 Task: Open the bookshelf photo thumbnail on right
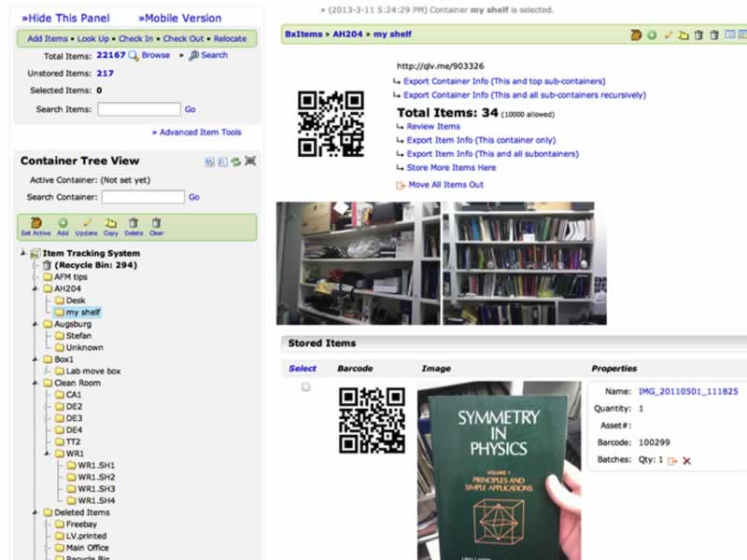(x=524, y=263)
